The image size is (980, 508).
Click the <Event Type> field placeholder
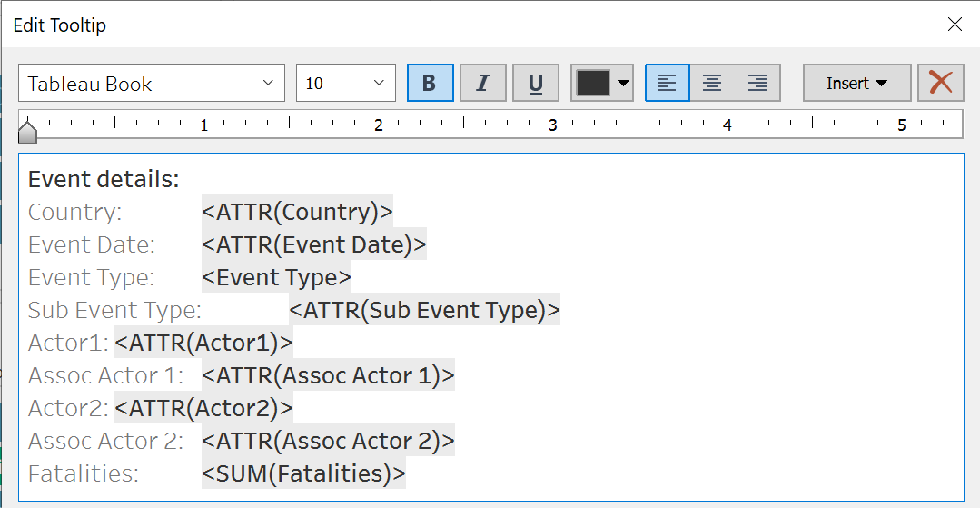click(276, 278)
